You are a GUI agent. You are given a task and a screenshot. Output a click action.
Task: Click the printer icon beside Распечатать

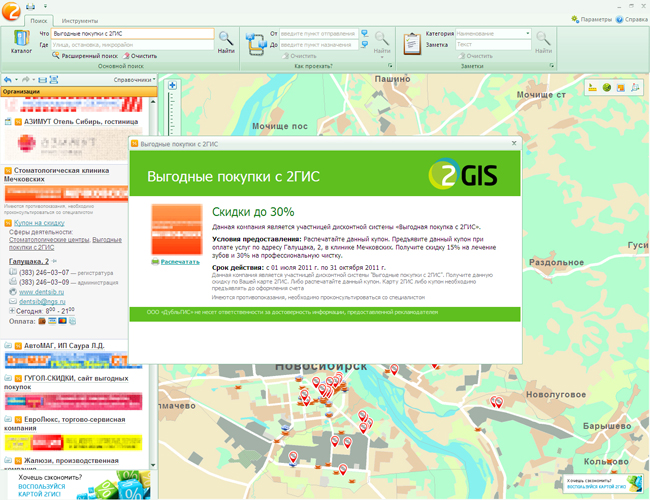pos(154,261)
